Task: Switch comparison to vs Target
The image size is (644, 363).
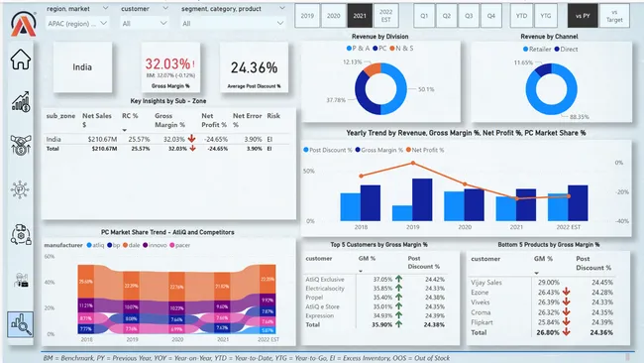Action: pyautogui.click(x=614, y=16)
